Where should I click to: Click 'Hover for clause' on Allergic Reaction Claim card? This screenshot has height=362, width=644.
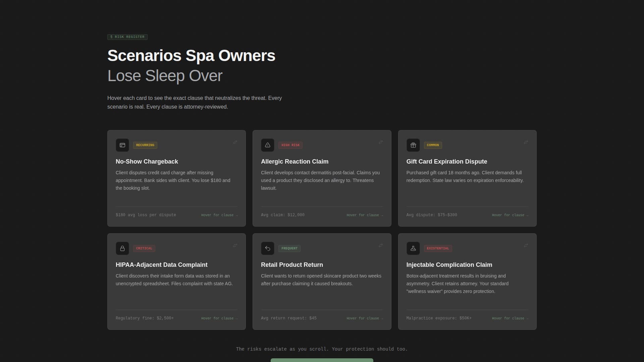tap(365, 215)
